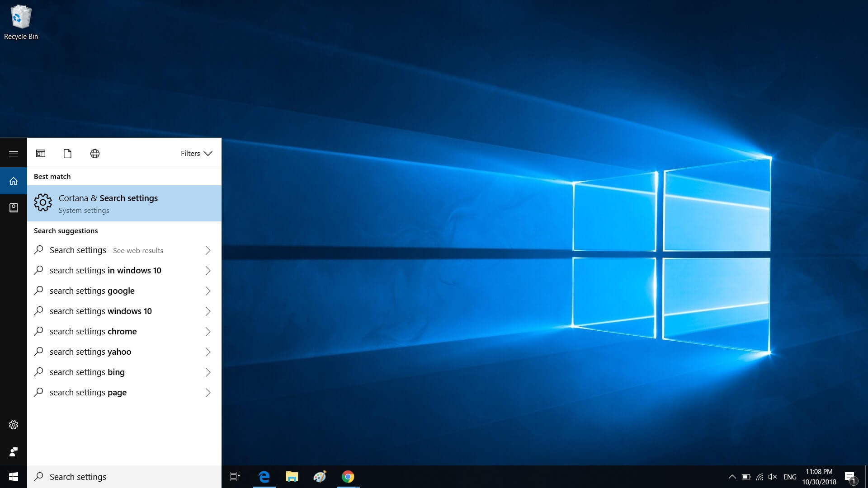
Task: Click the Rocketdock taskbar icon
Action: click(x=320, y=476)
